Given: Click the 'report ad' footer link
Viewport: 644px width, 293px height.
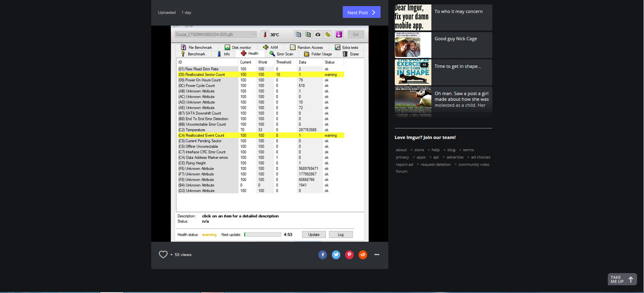Looking at the screenshot, I should (x=405, y=165).
